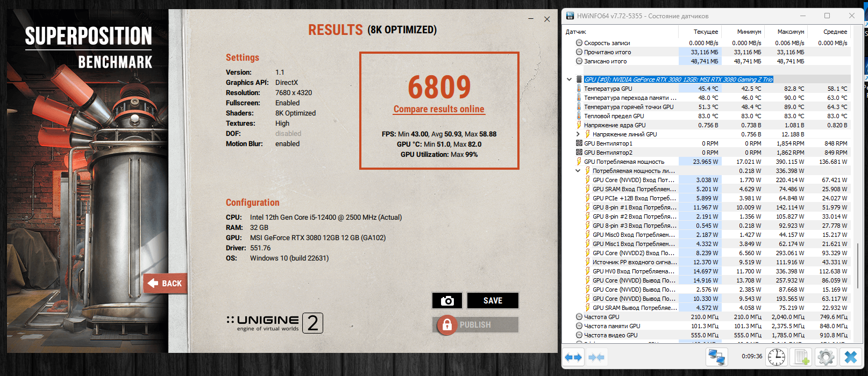Click the 2,040.0 МГц maximum GPU clock
Screen dimensions: 868x376
pyautogui.click(x=788, y=317)
